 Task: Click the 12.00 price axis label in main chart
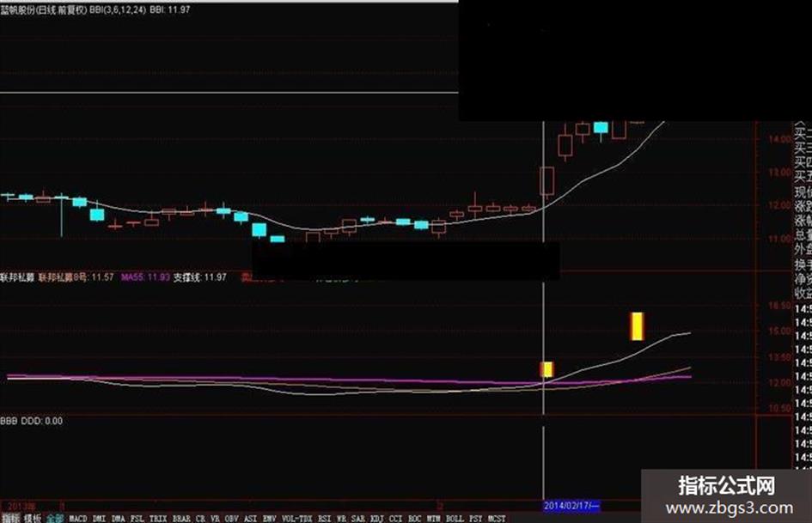point(780,205)
